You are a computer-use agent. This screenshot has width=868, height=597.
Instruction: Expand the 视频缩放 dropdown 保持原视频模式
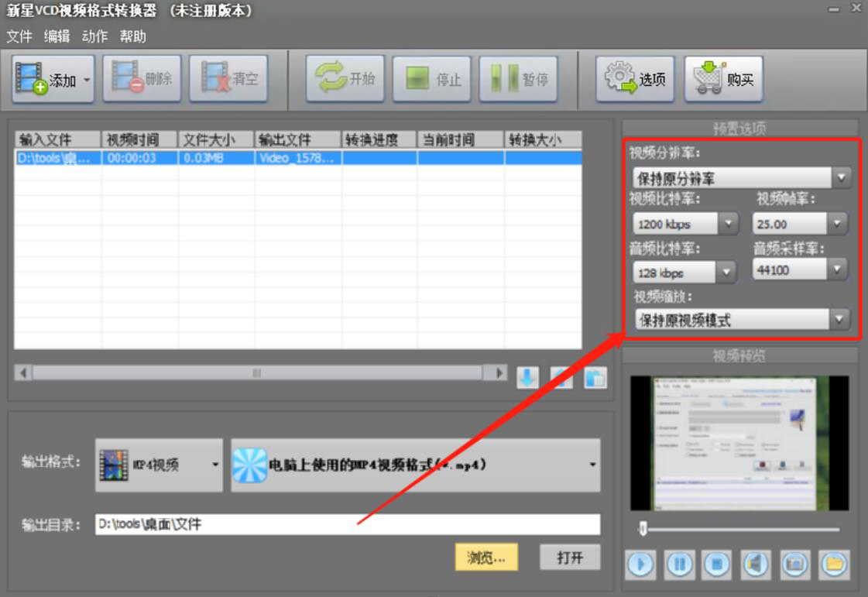839,320
